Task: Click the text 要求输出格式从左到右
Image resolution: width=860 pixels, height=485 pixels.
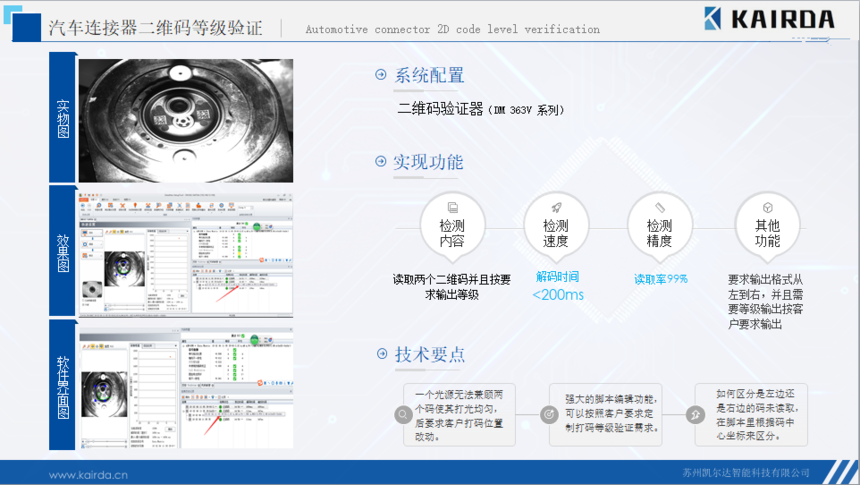Action: [766, 302]
